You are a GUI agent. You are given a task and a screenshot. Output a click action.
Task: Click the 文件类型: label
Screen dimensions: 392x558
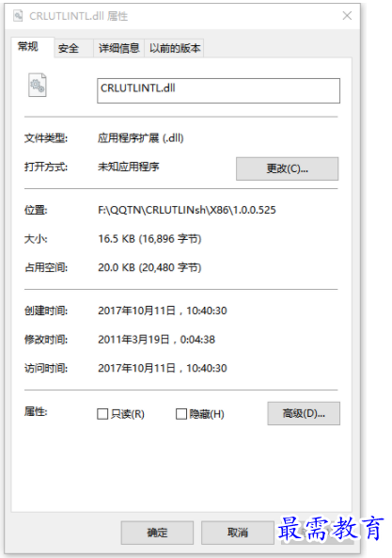click(x=46, y=137)
